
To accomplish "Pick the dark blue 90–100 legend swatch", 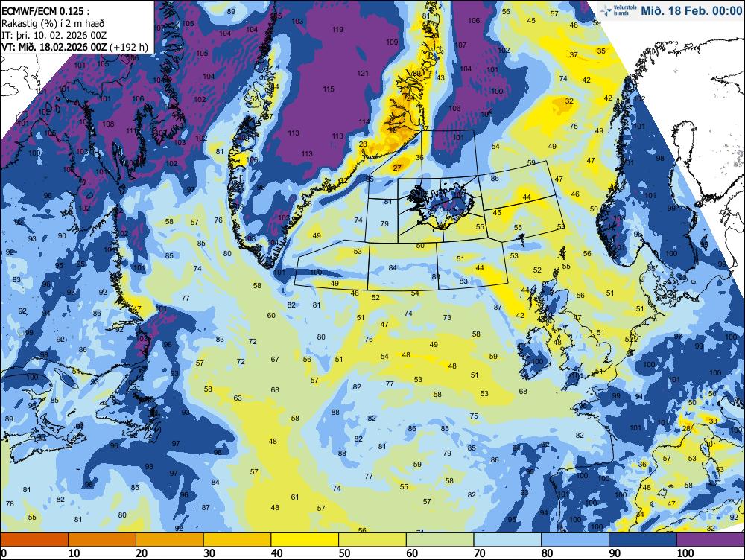I will click(642, 539).
